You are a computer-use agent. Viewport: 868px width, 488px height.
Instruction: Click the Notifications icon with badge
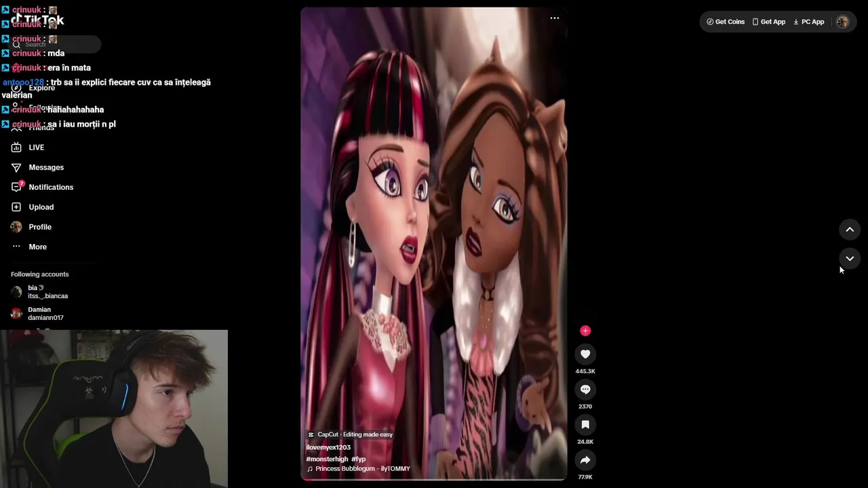17,187
